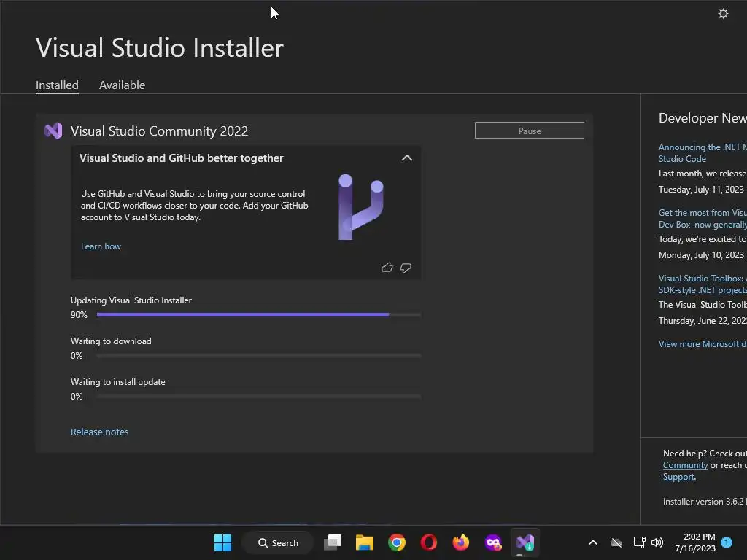This screenshot has height=560, width=747.
Task: Open Get the most from Visual Studio article
Action: [x=703, y=219]
